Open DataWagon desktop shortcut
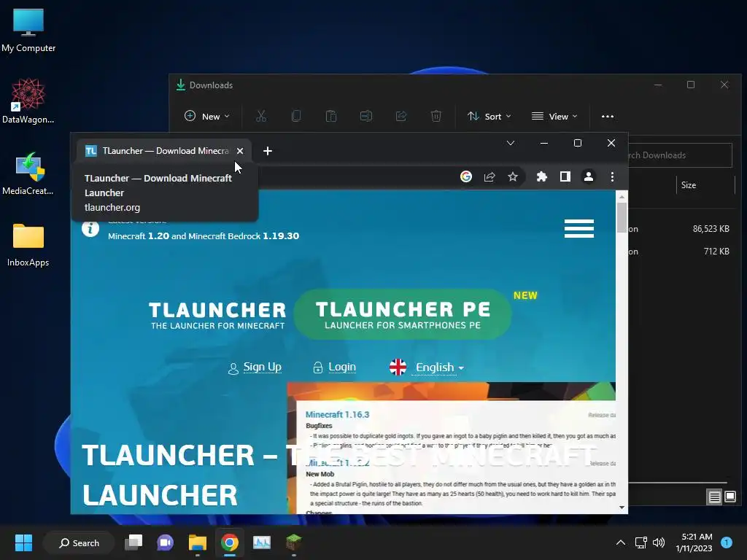747x560 pixels. click(28, 101)
